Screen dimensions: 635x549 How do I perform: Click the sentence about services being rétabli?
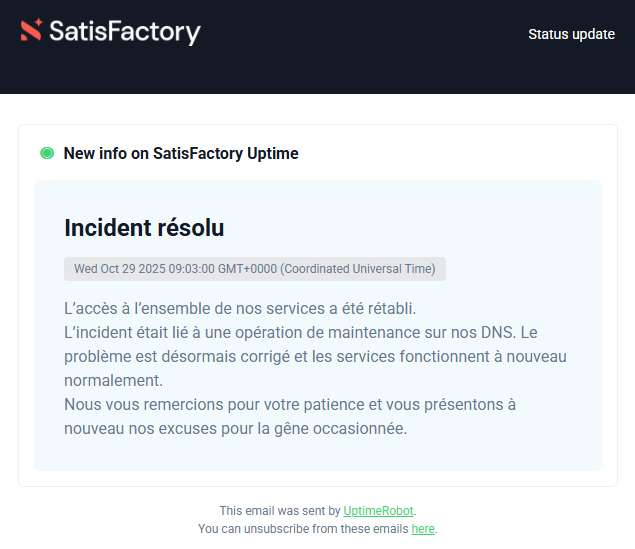(x=240, y=307)
